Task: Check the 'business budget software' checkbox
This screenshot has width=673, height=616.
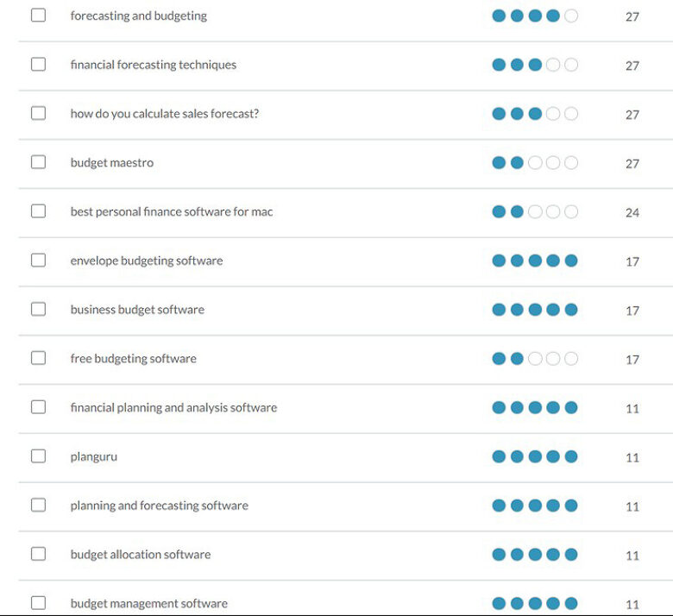Action: coord(38,309)
